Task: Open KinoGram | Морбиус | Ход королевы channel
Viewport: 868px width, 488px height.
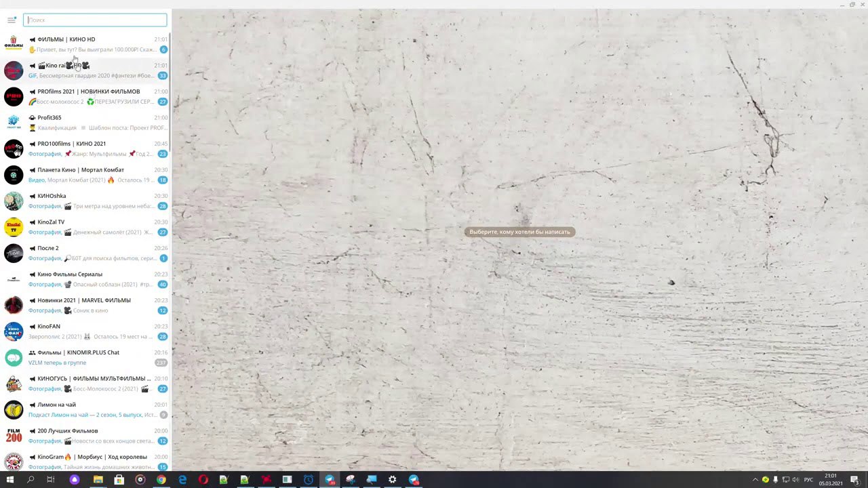Action: (x=85, y=462)
